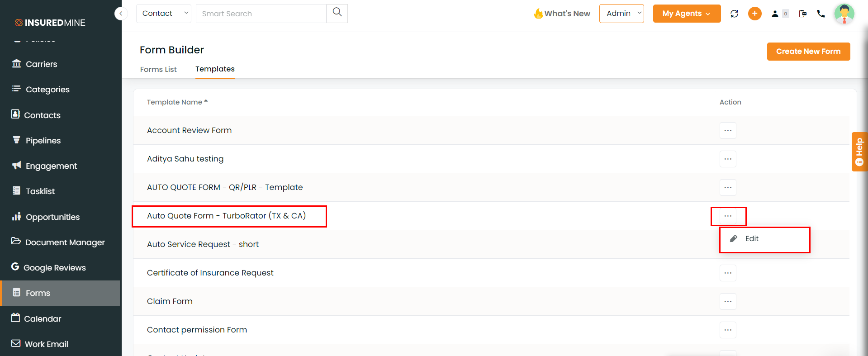Open actions for Auto Quote Form TurboRator
The image size is (868, 356).
pyautogui.click(x=728, y=216)
